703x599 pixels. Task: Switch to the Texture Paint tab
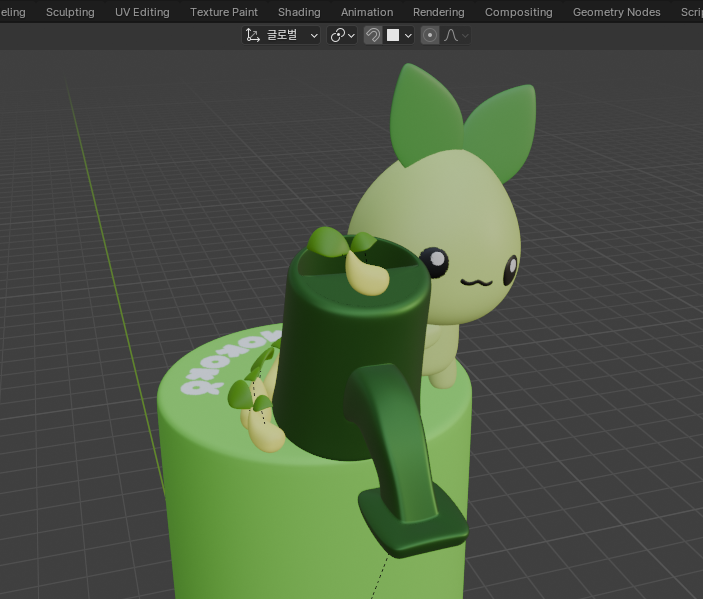coord(224,12)
